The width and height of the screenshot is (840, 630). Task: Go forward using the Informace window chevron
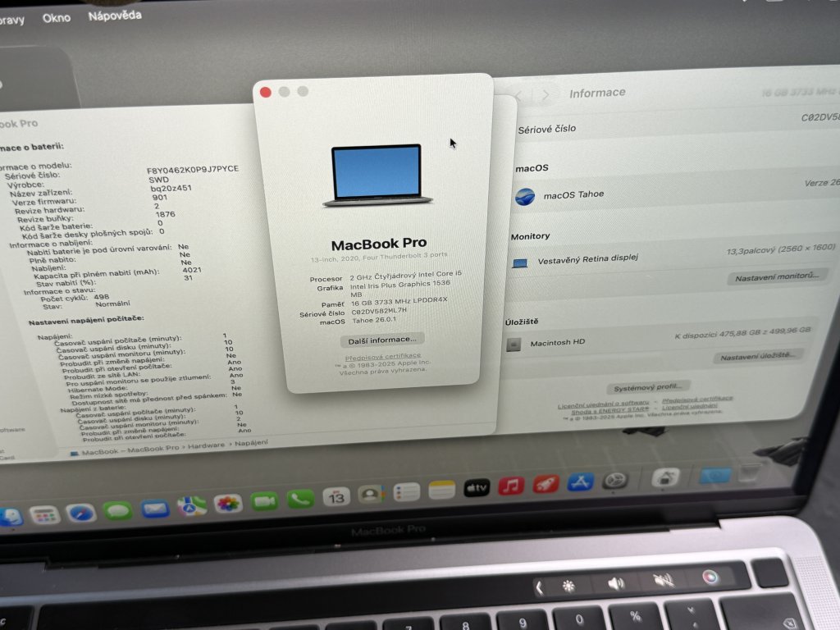pyautogui.click(x=546, y=95)
